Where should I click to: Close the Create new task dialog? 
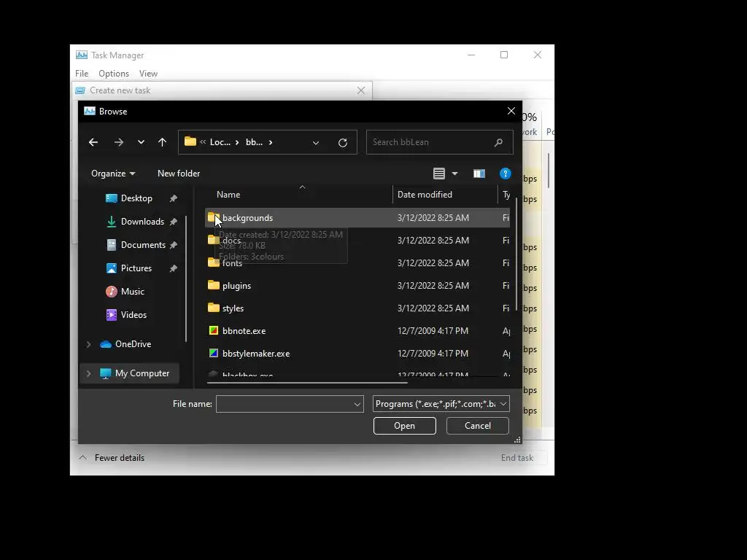361,90
